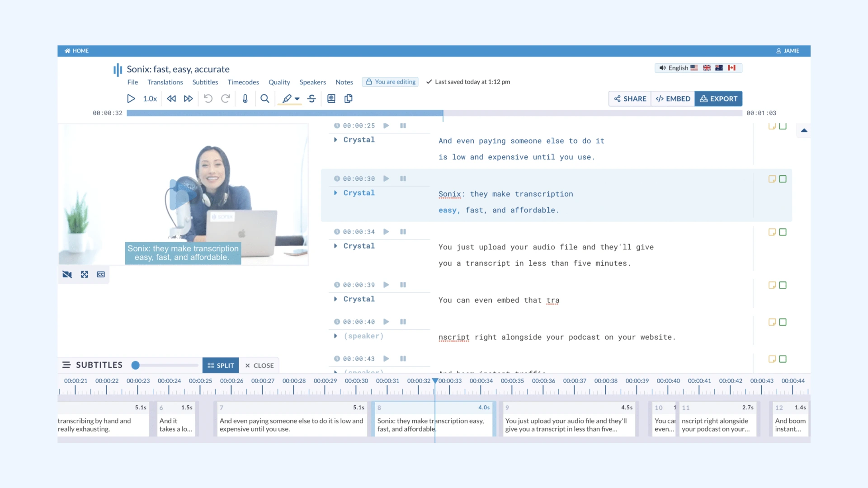Click the 00:00:34 timestamp clock
The width and height of the screenshot is (868, 488).
click(x=337, y=232)
